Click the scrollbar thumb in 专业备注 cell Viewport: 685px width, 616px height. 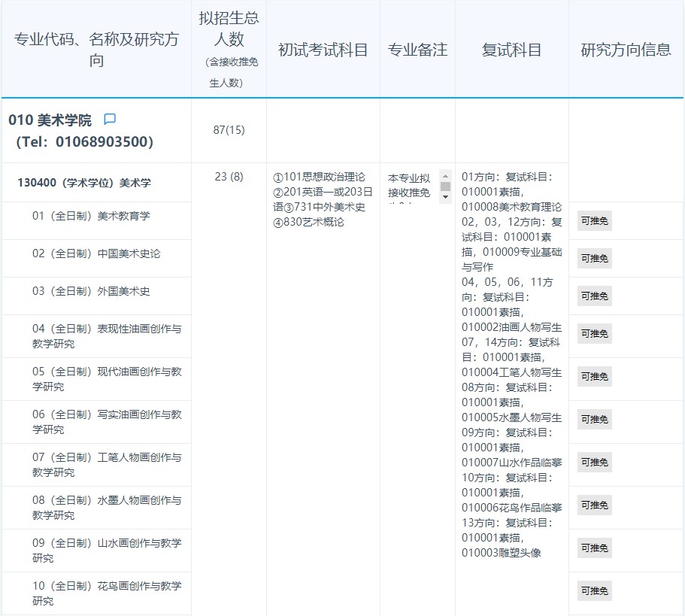coord(445,186)
